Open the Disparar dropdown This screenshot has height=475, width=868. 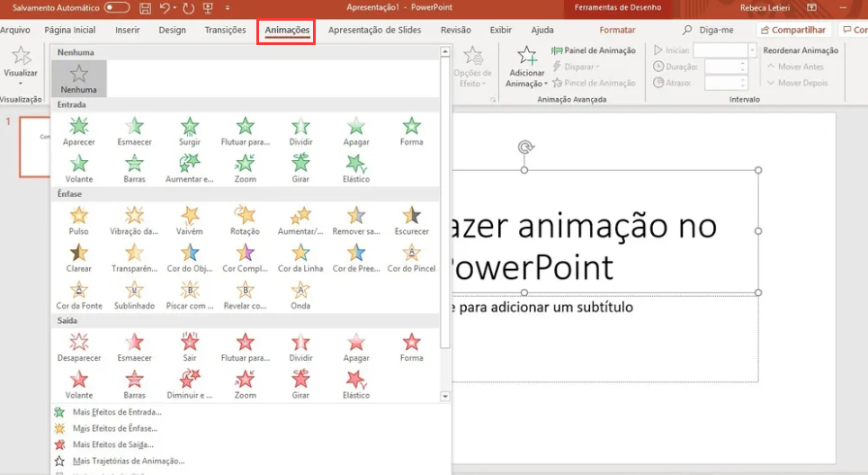(576, 67)
